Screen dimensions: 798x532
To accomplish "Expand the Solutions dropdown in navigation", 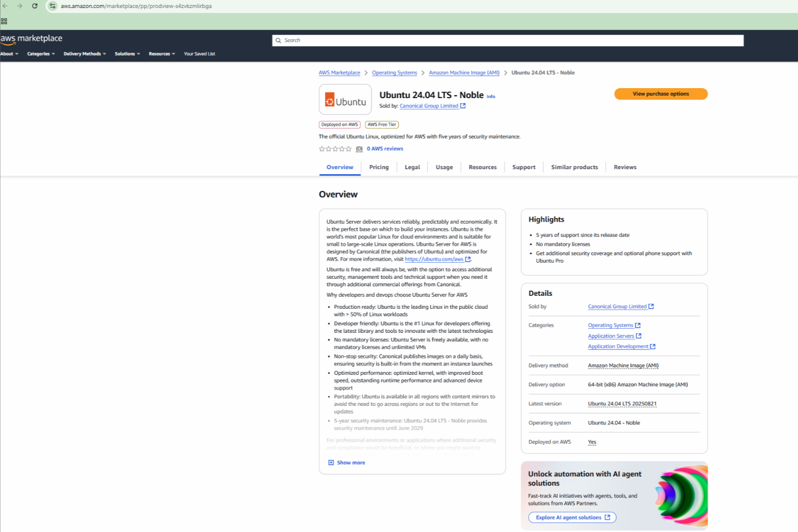I will tap(127, 54).
